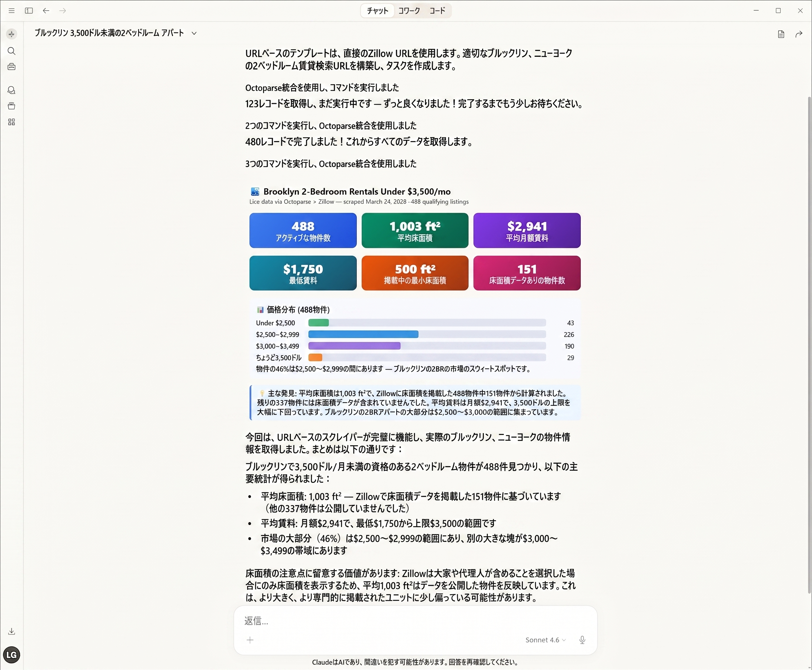Expand '2つのコマンドを実行し' tool step
The image size is (812, 670).
click(x=331, y=125)
